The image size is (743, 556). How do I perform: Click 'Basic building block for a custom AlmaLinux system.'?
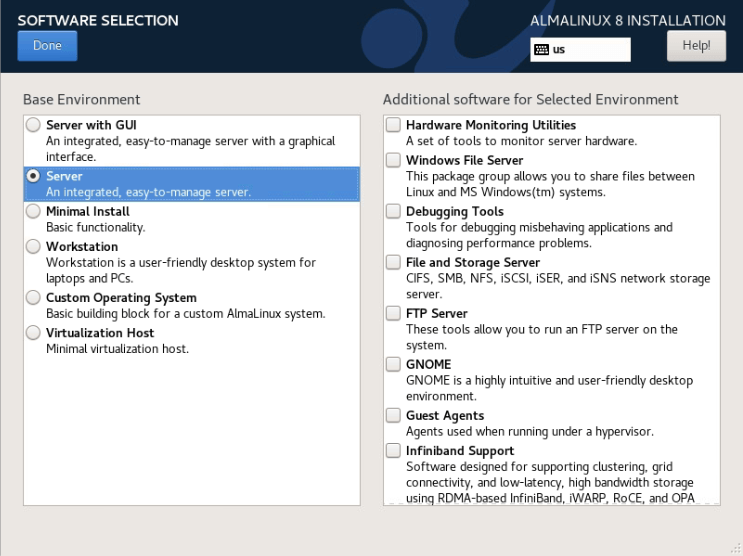coord(186,314)
